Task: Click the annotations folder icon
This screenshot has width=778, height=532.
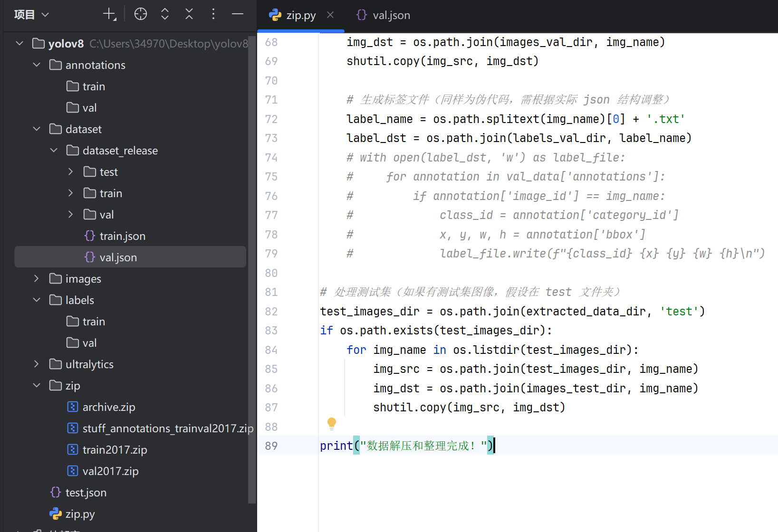Action: point(56,65)
